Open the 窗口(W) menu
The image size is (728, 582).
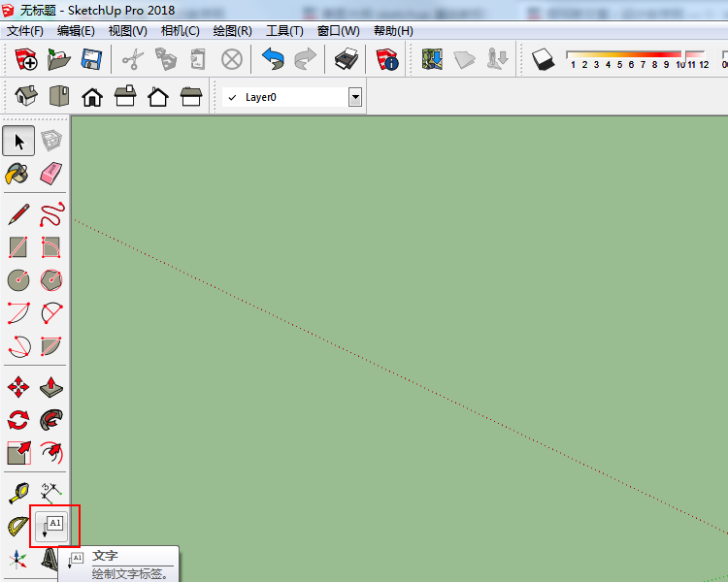point(338,31)
